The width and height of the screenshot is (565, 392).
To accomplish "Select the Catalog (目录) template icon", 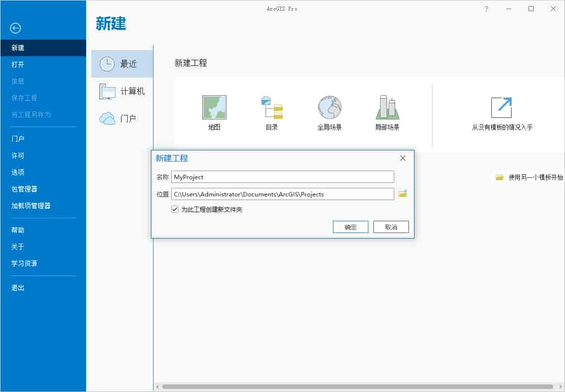I will (272, 107).
